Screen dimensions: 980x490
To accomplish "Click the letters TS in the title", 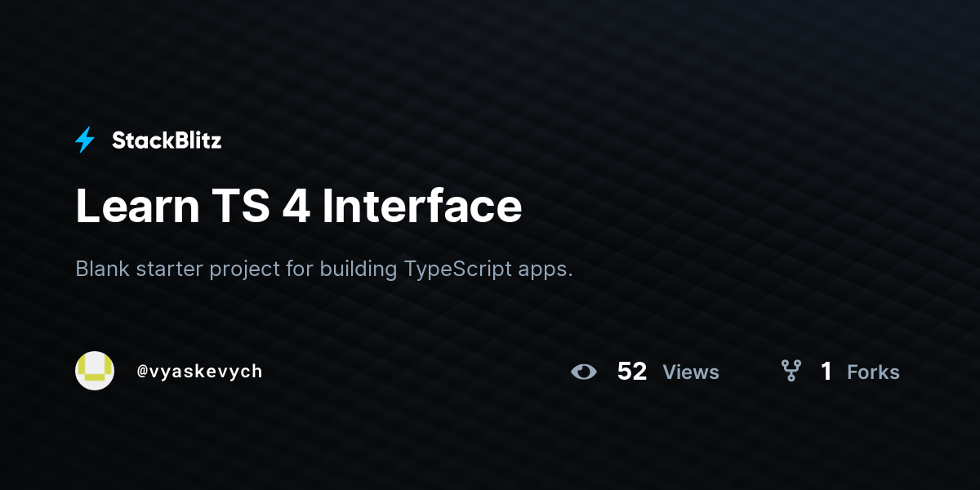I will point(240,206).
